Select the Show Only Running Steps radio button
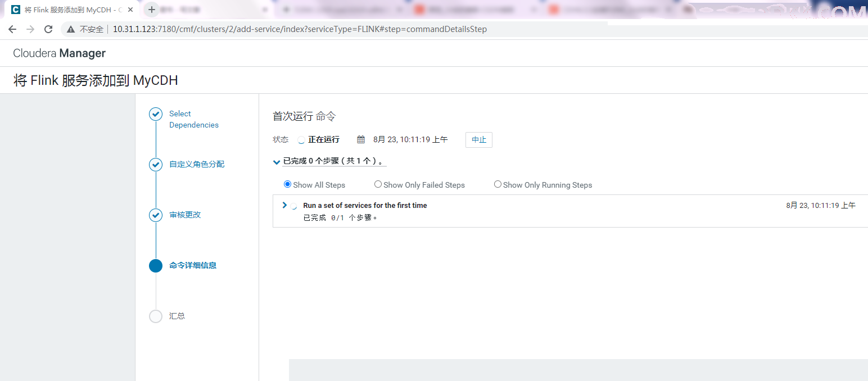 coord(498,184)
